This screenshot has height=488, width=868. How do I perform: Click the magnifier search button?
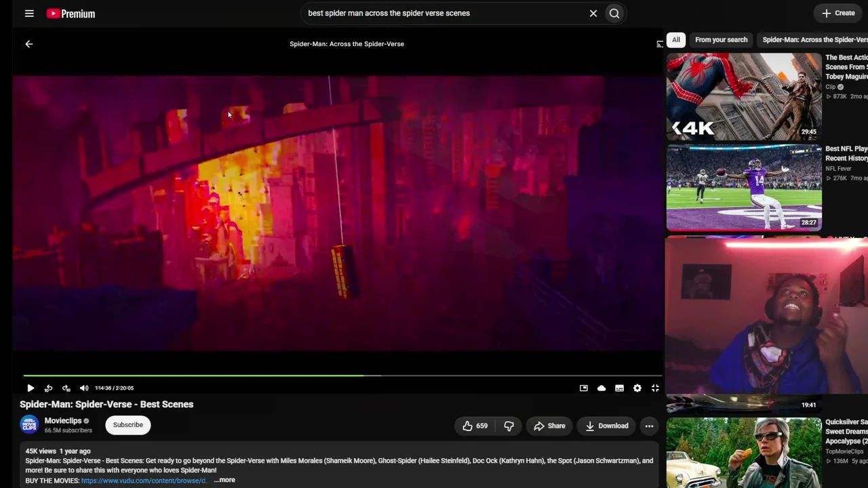coord(614,13)
